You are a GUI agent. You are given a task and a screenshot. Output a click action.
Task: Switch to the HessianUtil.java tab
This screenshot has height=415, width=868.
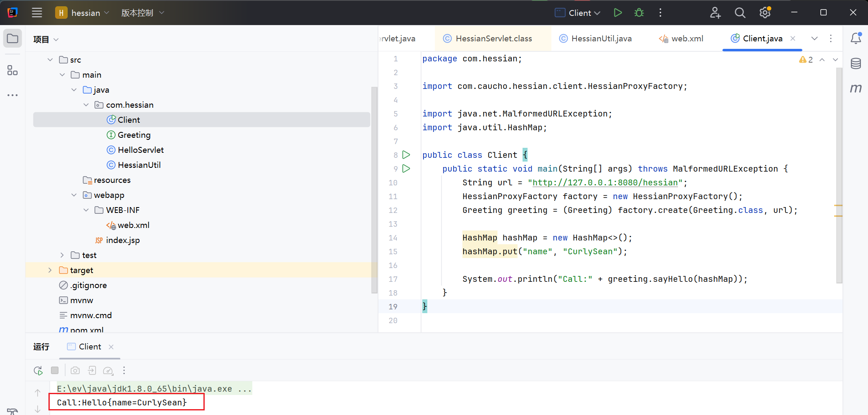coord(601,38)
